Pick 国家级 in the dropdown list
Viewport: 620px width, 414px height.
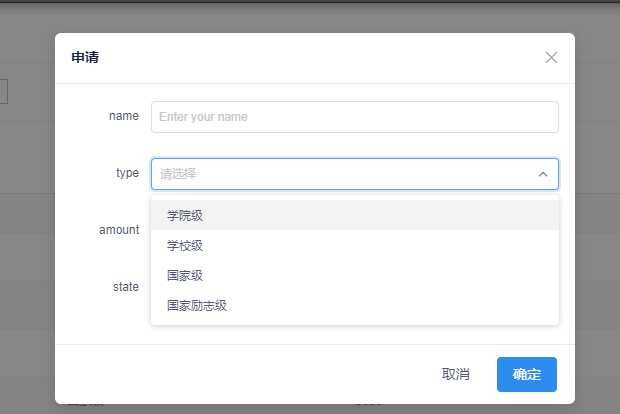355,276
